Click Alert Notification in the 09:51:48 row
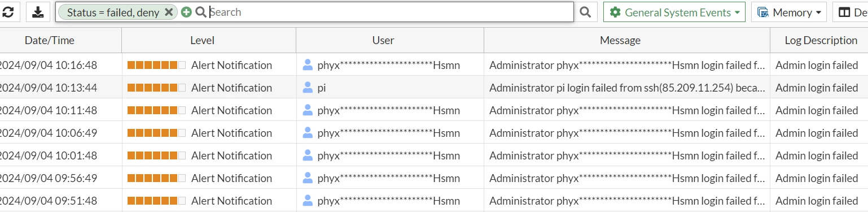Viewport: 868px width, 212px height. coord(231,201)
